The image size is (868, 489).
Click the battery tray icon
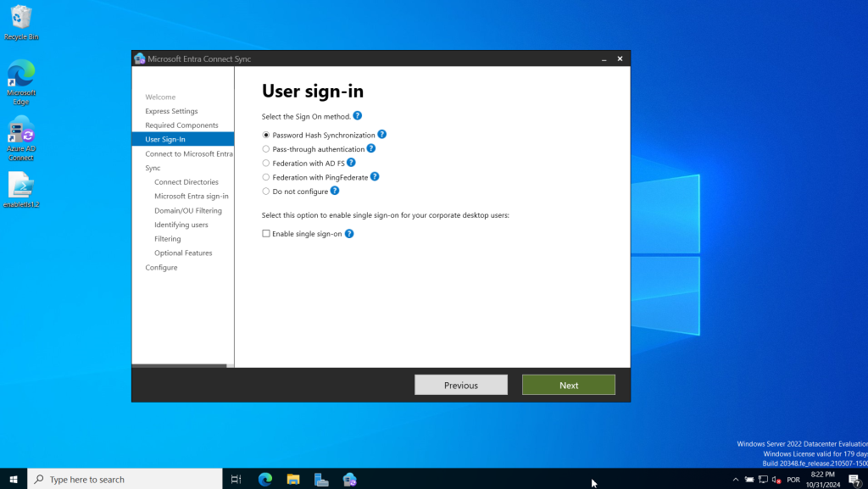coord(749,480)
